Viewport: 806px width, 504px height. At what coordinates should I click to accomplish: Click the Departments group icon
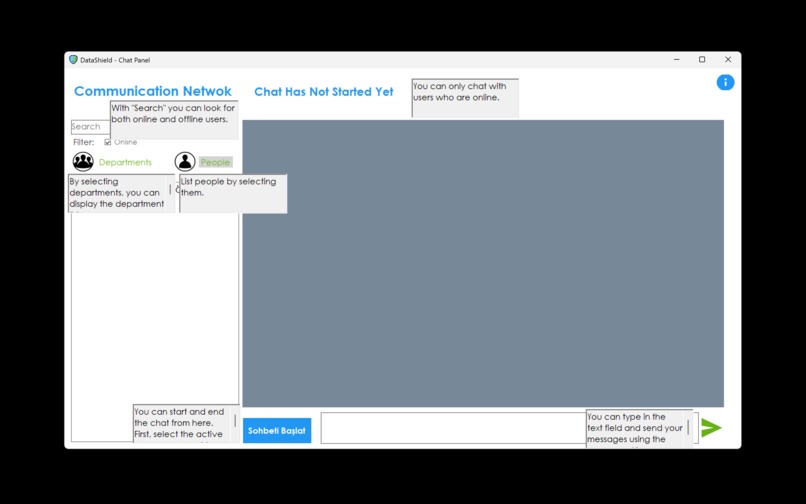click(x=83, y=161)
